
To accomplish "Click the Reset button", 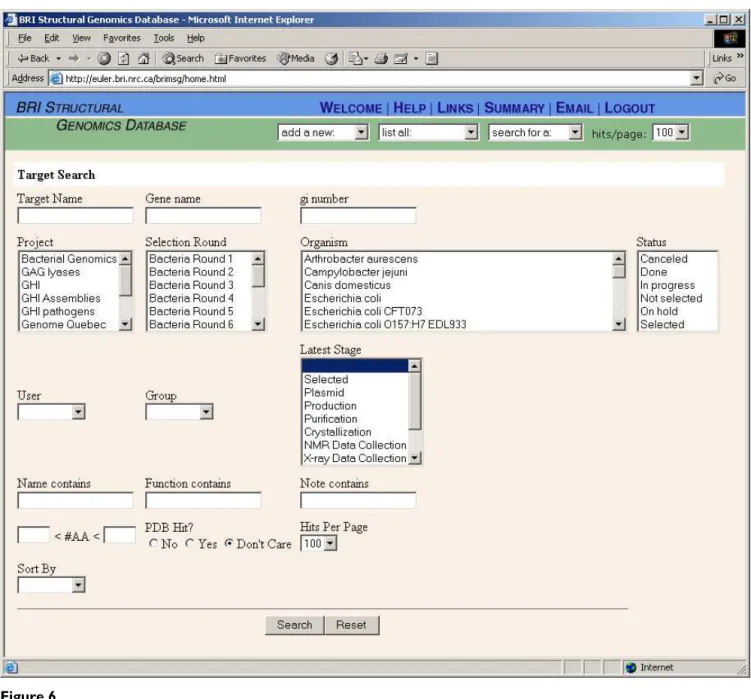I will click(351, 625).
